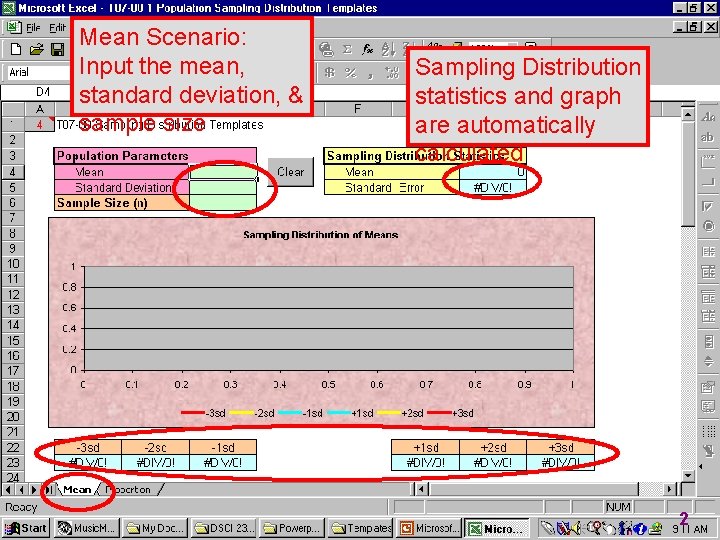Viewport: 720px width, 540px height.
Task: Select the Forms toolbar Spinner tool
Action: point(708,361)
